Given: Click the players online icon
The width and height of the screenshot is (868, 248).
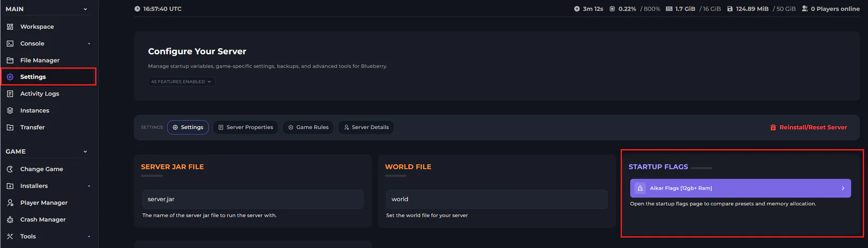Looking at the screenshot, I should pos(805,9).
